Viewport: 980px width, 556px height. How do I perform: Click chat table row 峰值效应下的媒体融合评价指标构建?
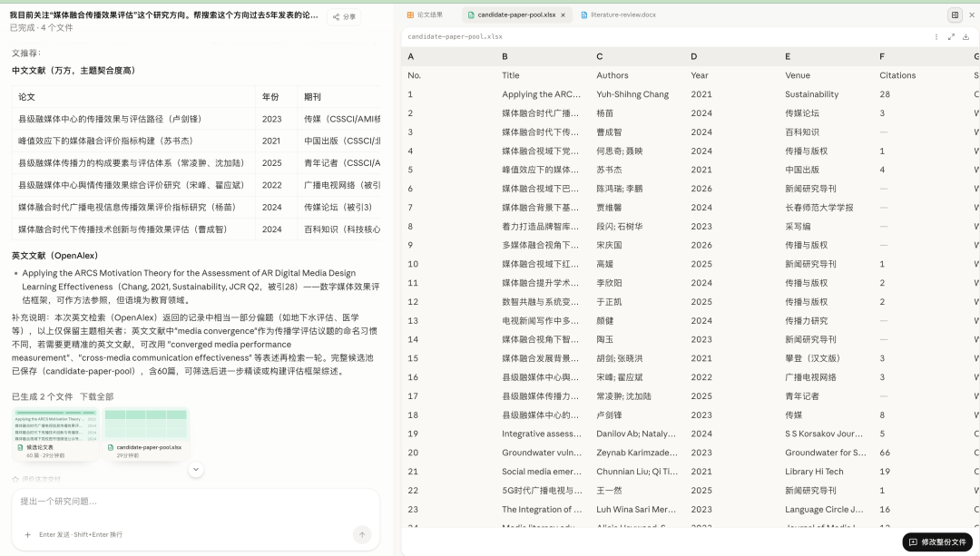click(x=196, y=141)
